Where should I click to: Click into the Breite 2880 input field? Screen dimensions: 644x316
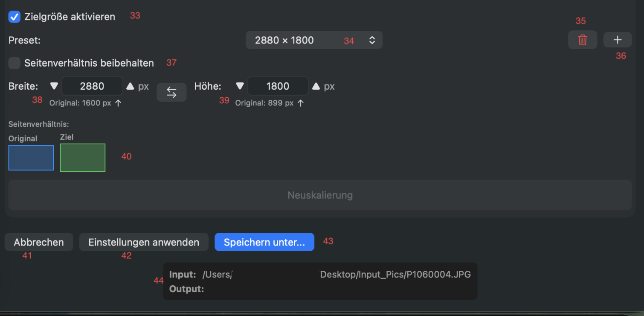coord(92,86)
